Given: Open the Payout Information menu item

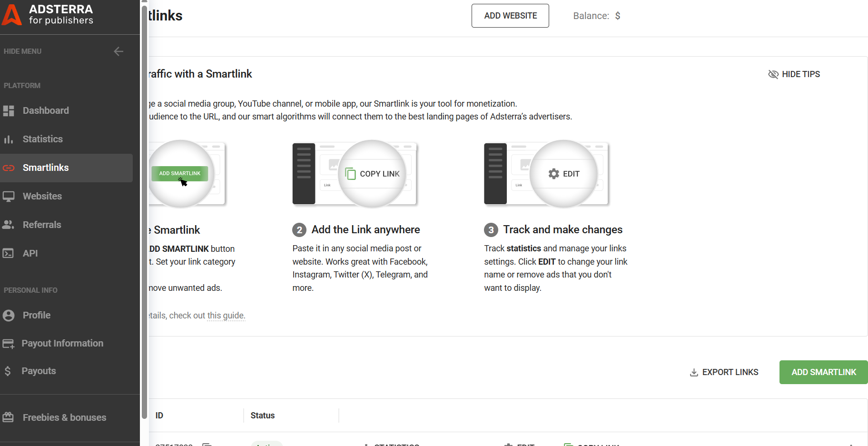Looking at the screenshot, I should point(62,344).
